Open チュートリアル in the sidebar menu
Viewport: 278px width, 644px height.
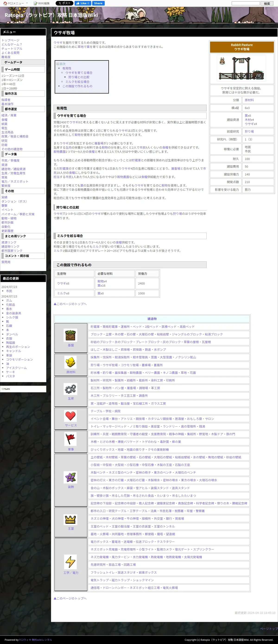[12, 49]
